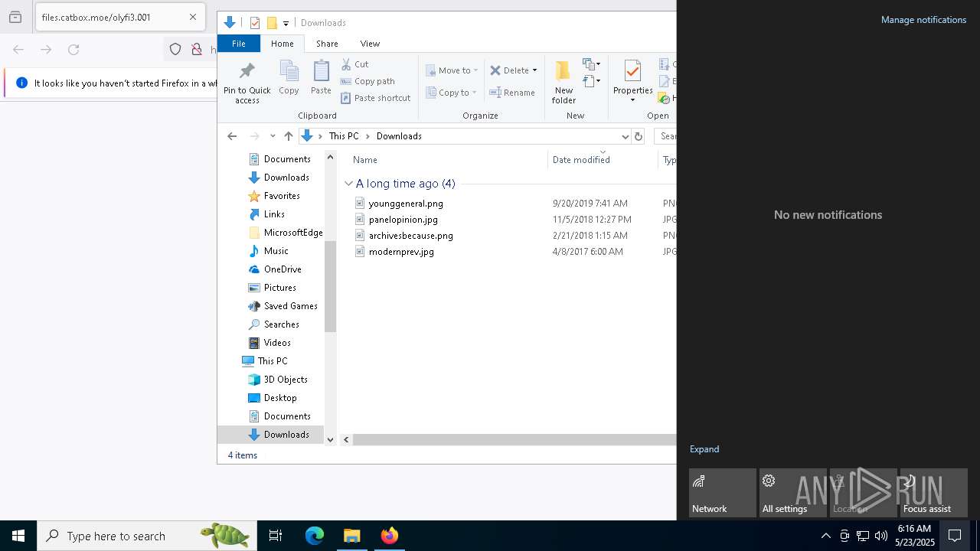The width and height of the screenshot is (980, 551).
Task: Click Manage notifications link
Action: [923, 20]
